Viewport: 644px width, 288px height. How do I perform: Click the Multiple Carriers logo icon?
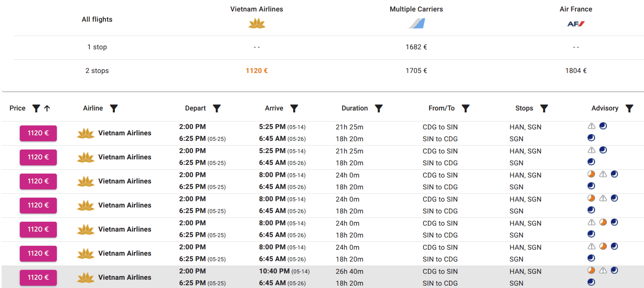[417, 24]
